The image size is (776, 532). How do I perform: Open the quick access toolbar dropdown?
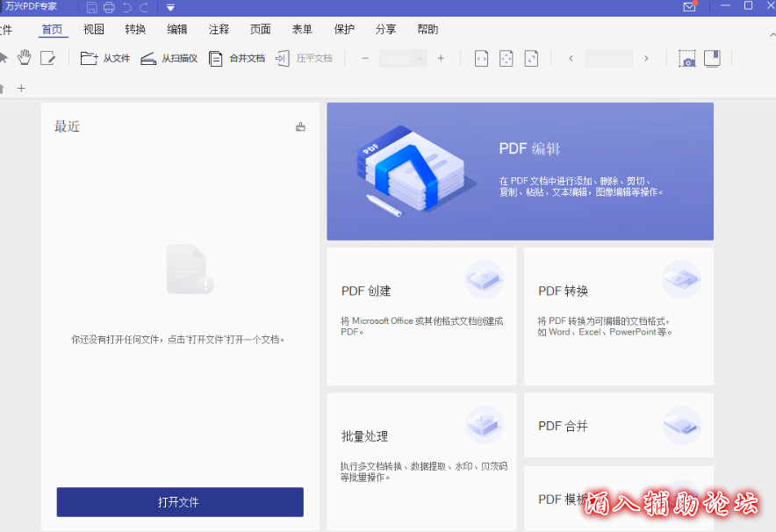tap(170, 7)
